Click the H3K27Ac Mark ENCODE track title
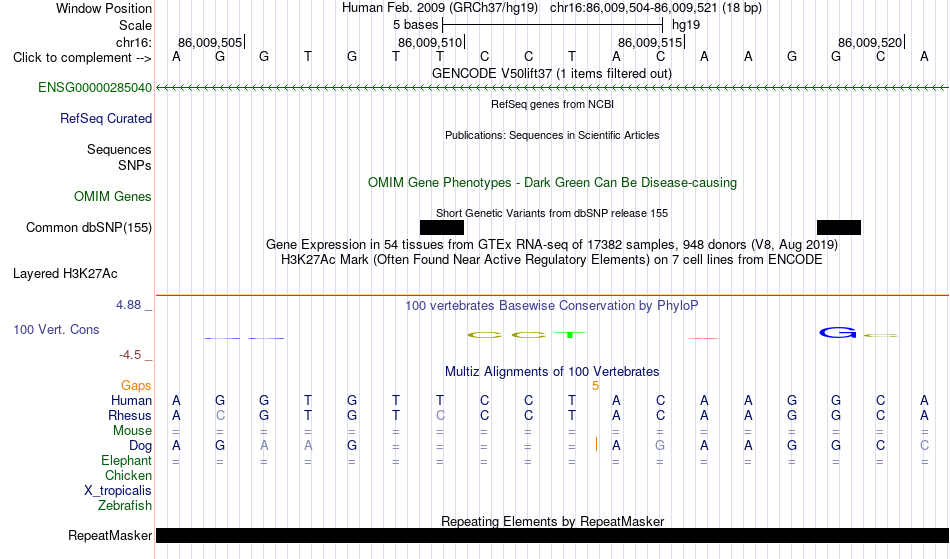 [552, 260]
